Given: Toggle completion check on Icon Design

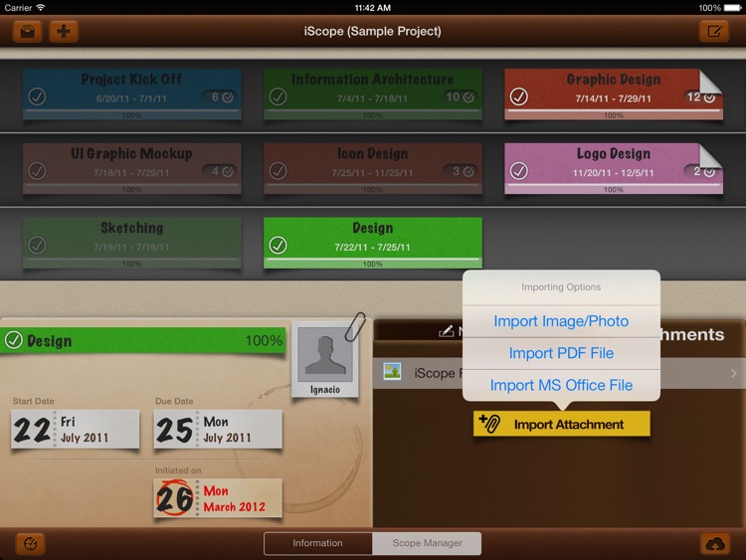Looking at the screenshot, I should click(x=278, y=171).
